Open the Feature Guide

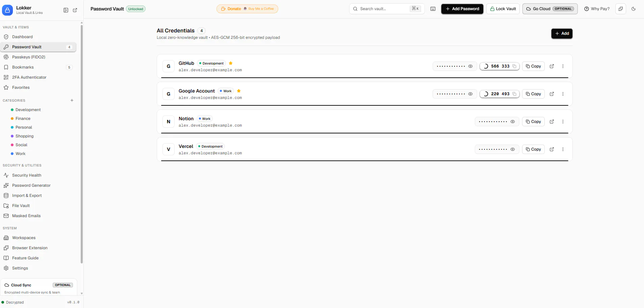[x=38, y=258]
